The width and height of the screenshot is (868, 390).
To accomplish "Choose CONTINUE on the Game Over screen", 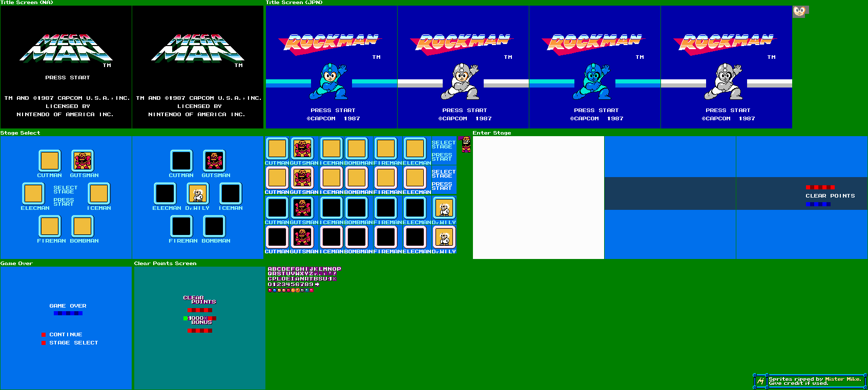I will [x=66, y=335].
